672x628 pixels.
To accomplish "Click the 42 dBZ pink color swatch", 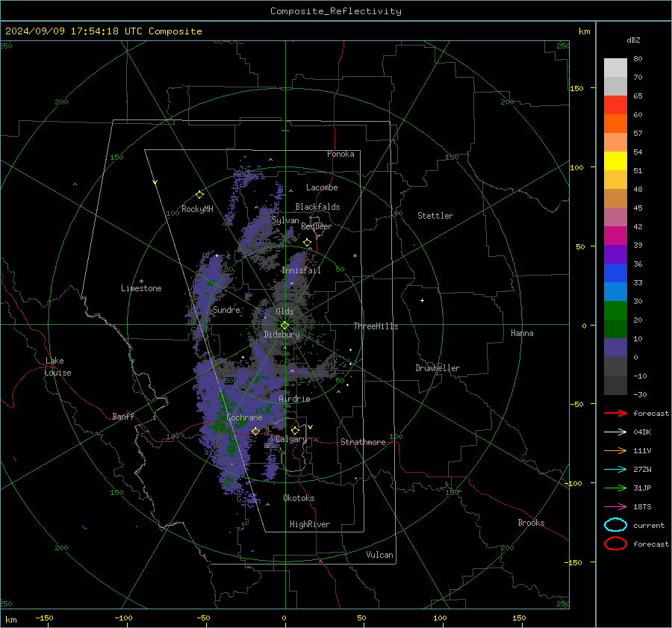I will click(x=615, y=217).
